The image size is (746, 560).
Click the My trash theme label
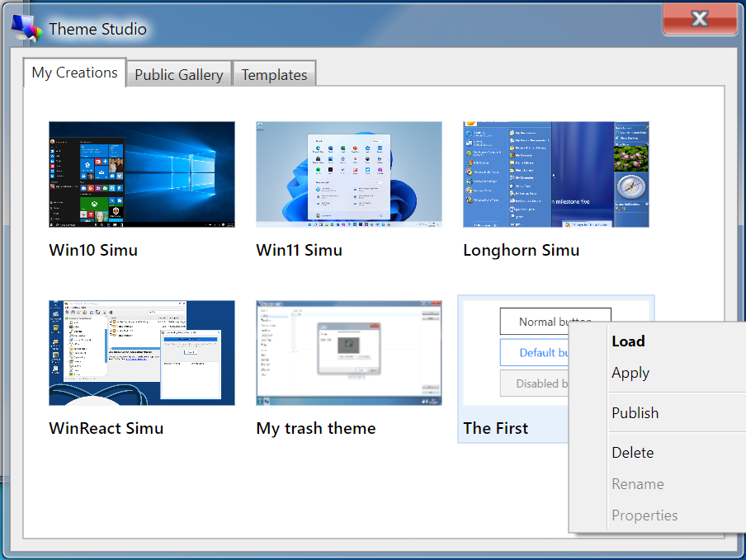[315, 429]
